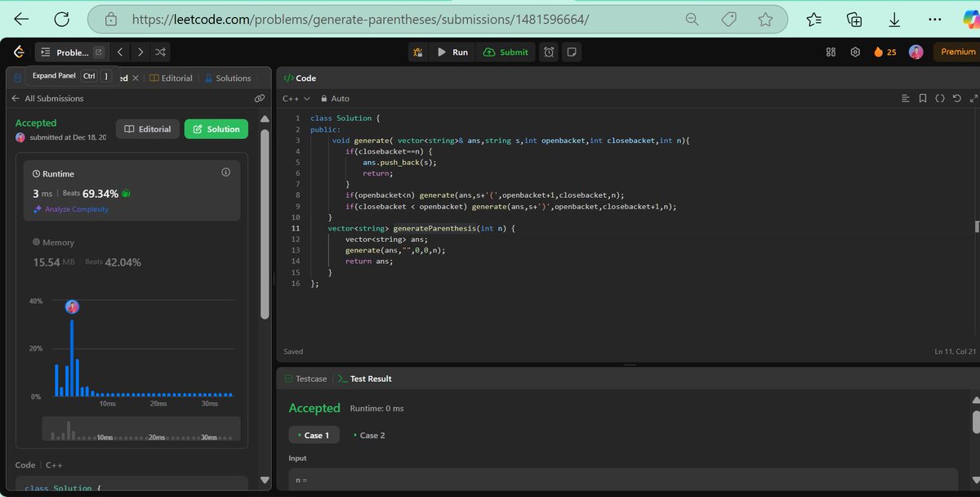Click the test result panel scrollbar
Viewport: 980px width, 497px height.
pos(976,422)
